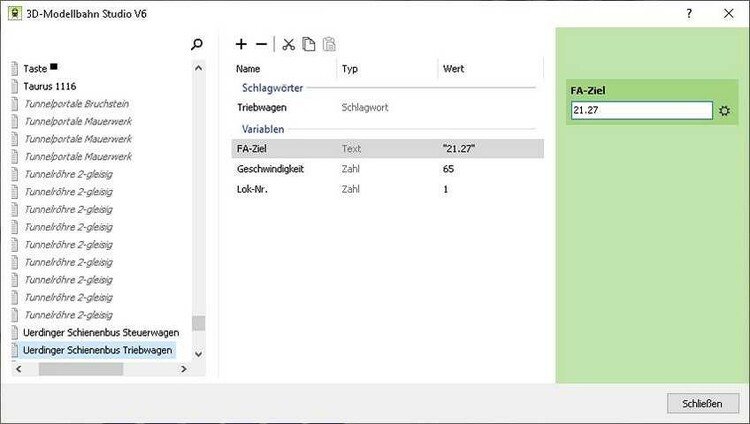Remove entry with the minus icon
Viewport: 750px width, 424px height.
click(261, 44)
